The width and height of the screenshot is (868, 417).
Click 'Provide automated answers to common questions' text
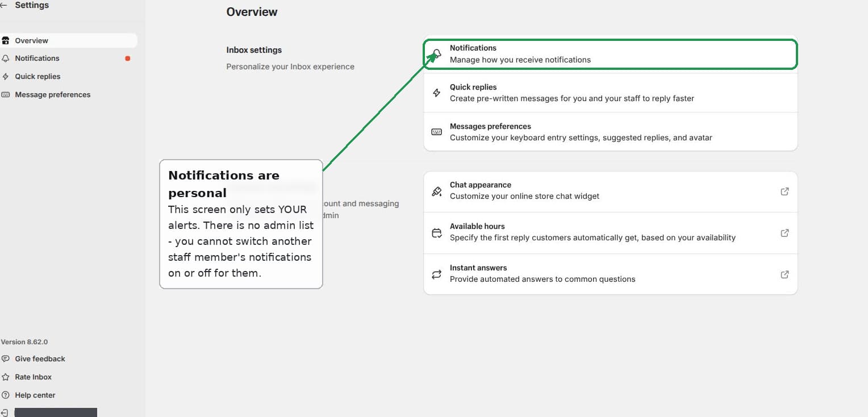(542, 279)
